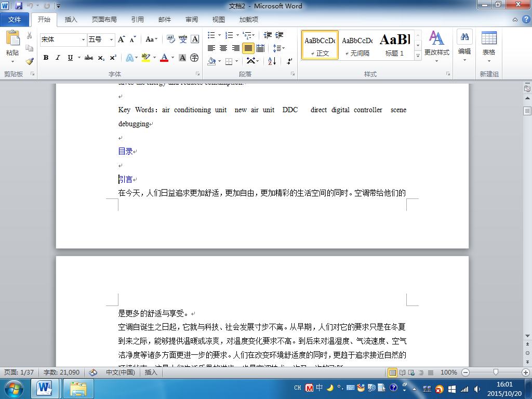Click the Windows Start button
This screenshot has height=399, width=532.
pyautogui.click(x=14, y=389)
